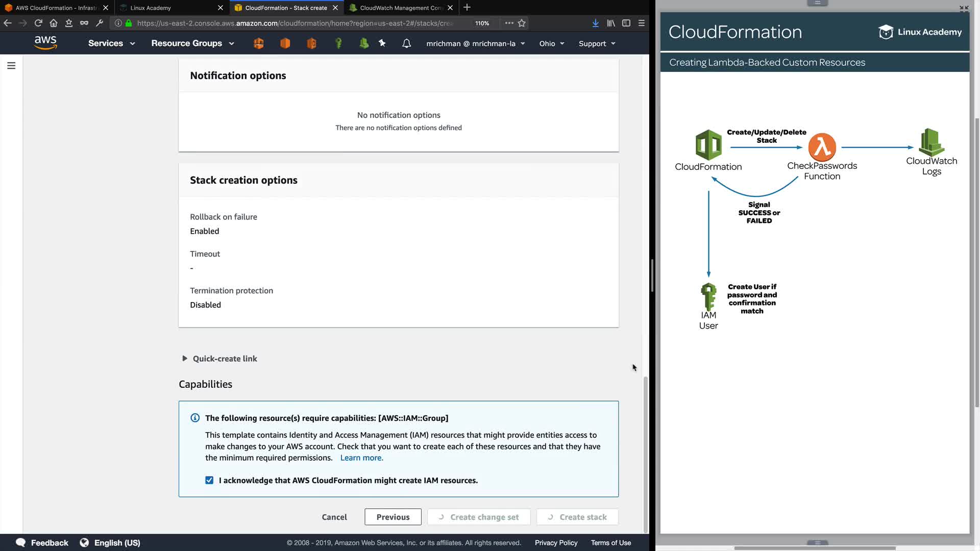Open the IAM key shortcut icon

click(338, 43)
